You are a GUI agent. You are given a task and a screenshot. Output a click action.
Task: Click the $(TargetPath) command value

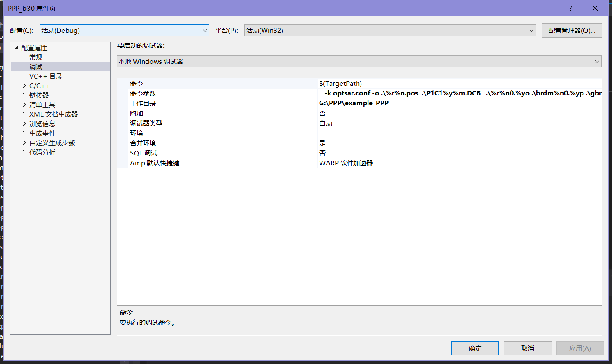340,83
